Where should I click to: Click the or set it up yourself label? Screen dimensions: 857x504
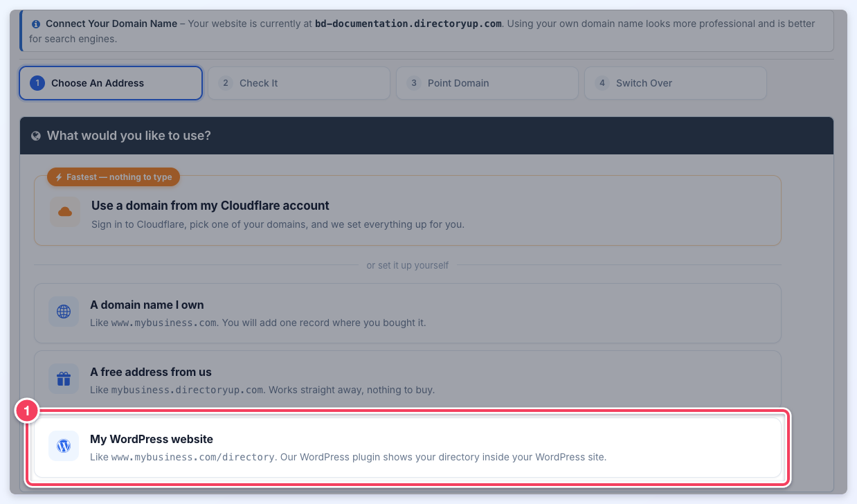click(408, 265)
